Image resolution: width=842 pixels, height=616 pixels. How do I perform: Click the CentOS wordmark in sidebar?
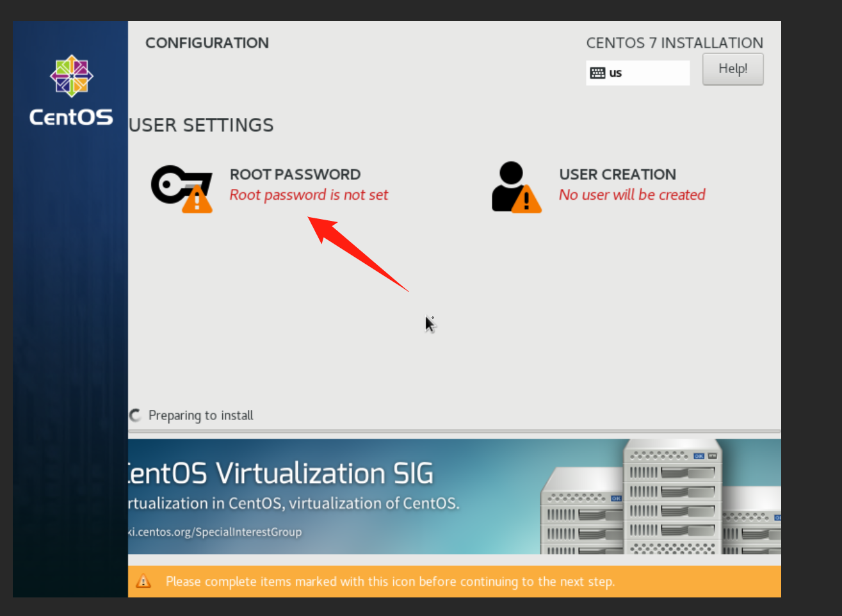click(x=71, y=117)
